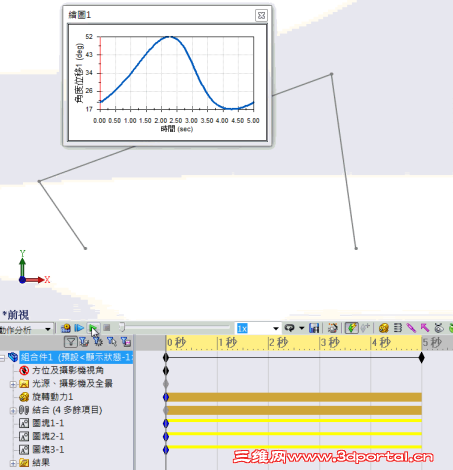
Task: Click the 3 秒 timeline mark
Action: click(330, 342)
